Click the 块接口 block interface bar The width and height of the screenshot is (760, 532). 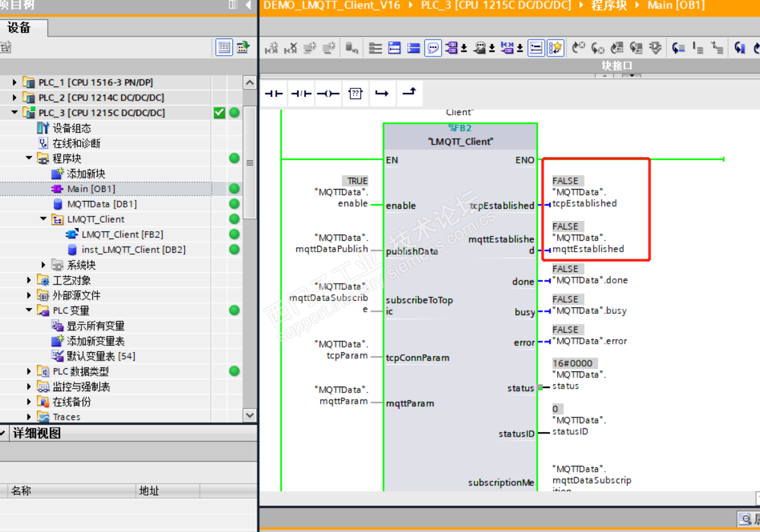tap(617, 65)
